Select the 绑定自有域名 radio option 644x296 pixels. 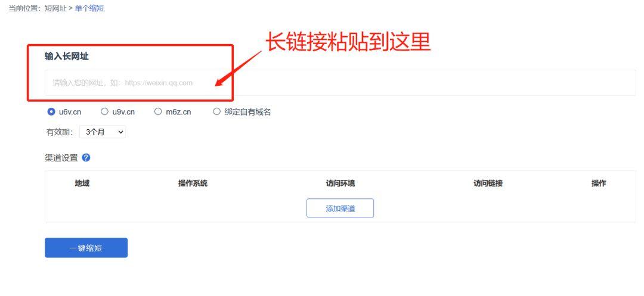216,111
